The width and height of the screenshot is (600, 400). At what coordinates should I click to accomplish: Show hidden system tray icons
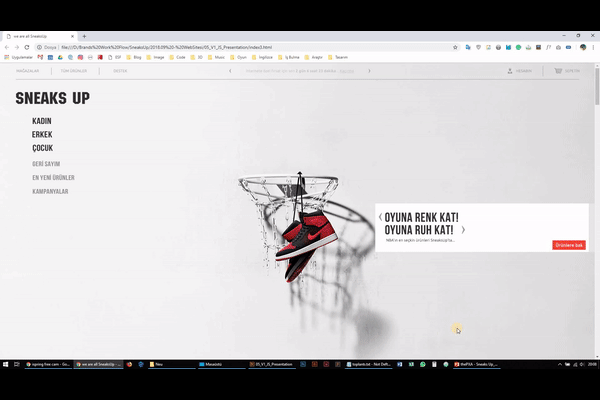pos(560,364)
